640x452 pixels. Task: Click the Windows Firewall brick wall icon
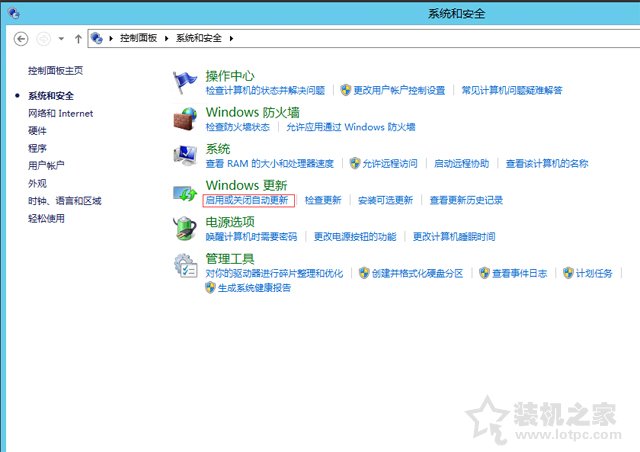click(x=185, y=119)
